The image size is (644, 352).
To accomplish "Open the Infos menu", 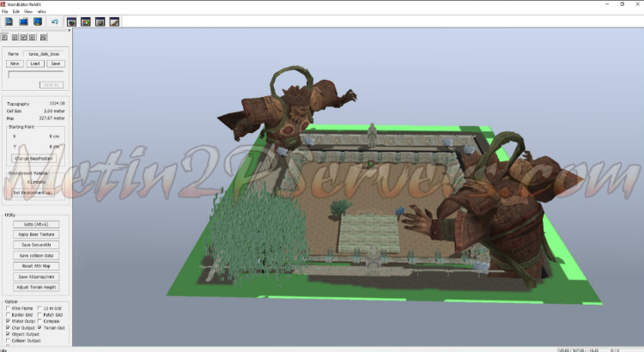I will [42, 11].
